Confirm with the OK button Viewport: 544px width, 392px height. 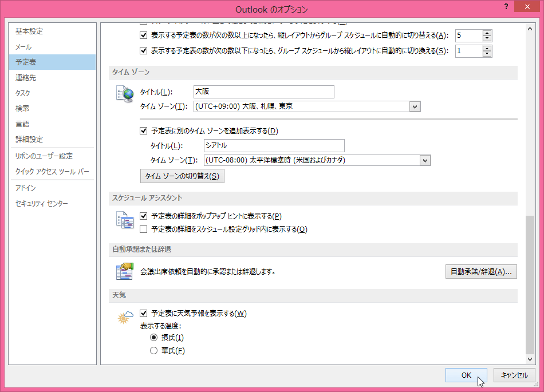pos(466,375)
